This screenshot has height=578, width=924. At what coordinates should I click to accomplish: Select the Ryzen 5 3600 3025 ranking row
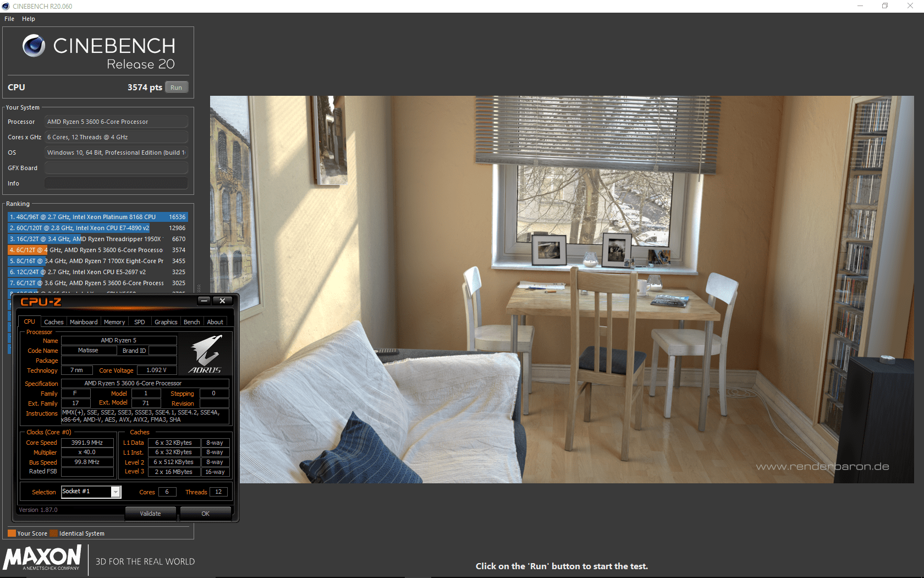98,283
